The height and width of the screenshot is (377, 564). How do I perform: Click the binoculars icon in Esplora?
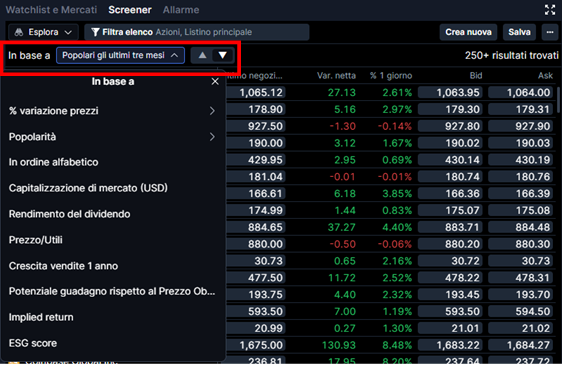tap(19, 32)
